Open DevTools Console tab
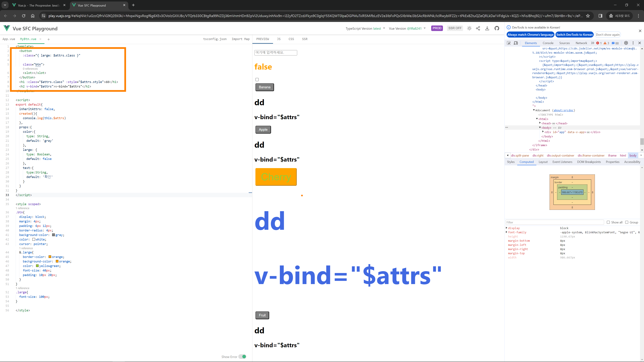644x362 pixels. (x=548, y=43)
